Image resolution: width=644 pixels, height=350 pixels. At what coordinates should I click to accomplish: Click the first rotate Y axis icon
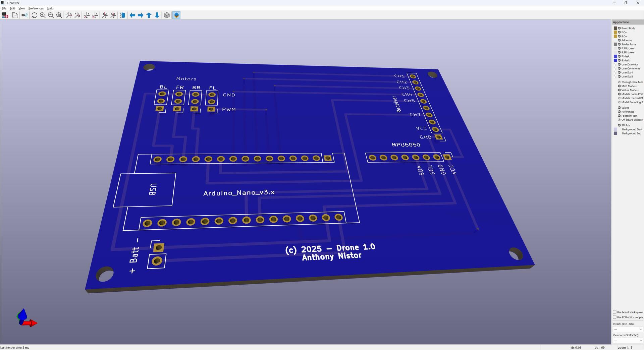87,15
